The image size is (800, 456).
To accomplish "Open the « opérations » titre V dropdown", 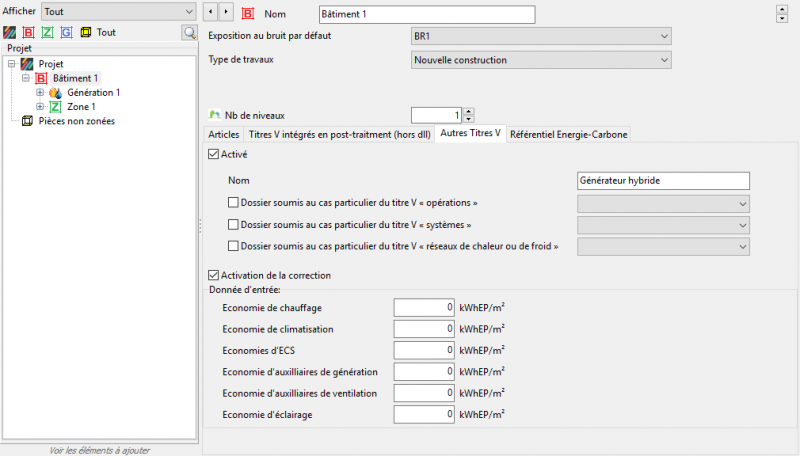I will pyautogui.click(x=663, y=204).
